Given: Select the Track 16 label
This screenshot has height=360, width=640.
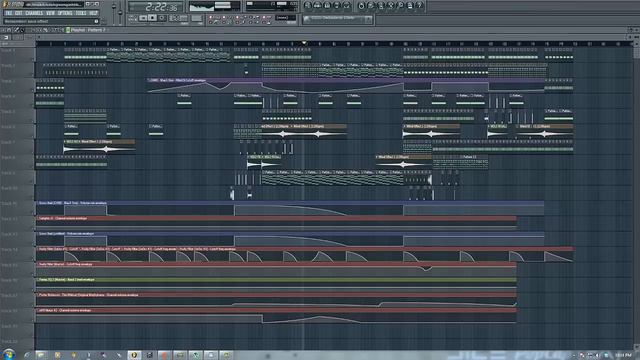Looking at the screenshot, I should (x=9, y=280).
